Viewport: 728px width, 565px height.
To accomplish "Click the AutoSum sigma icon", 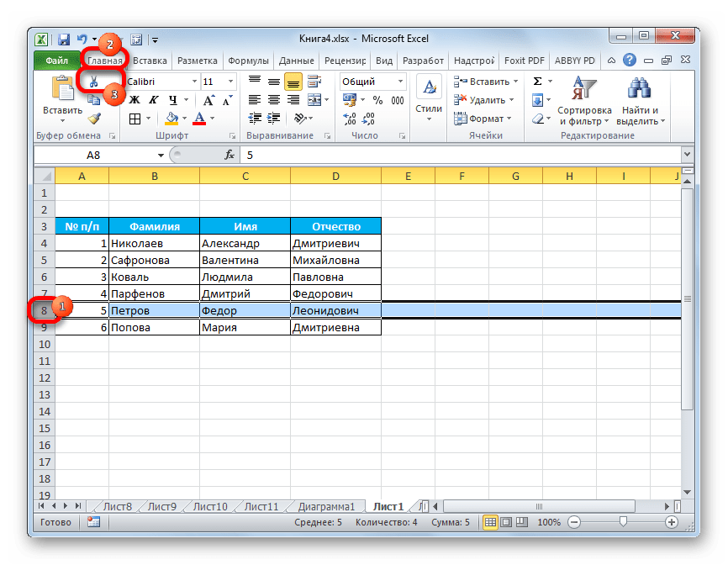I will 537,82.
